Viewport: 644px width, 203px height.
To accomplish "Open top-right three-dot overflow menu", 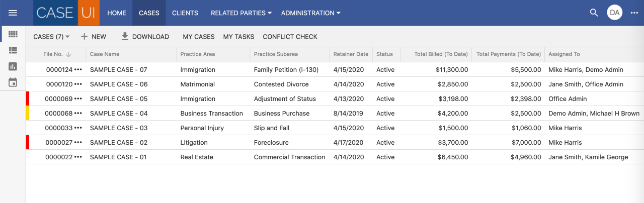I will (x=634, y=13).
